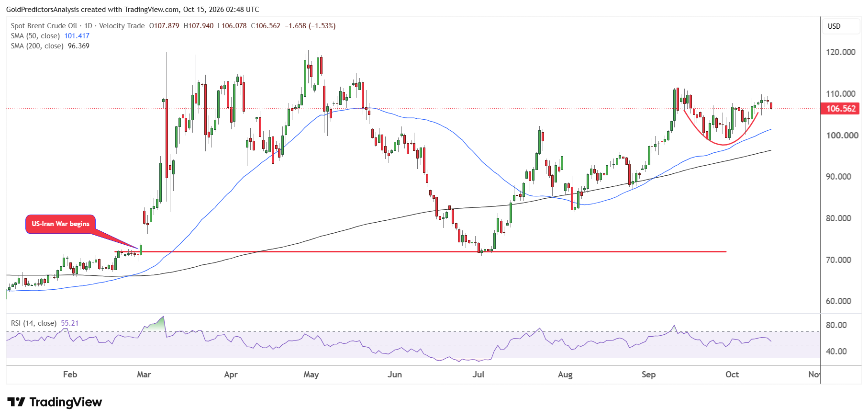Select the SMA (50, close) legend label

pyautogui.click(x=35, y=36)
